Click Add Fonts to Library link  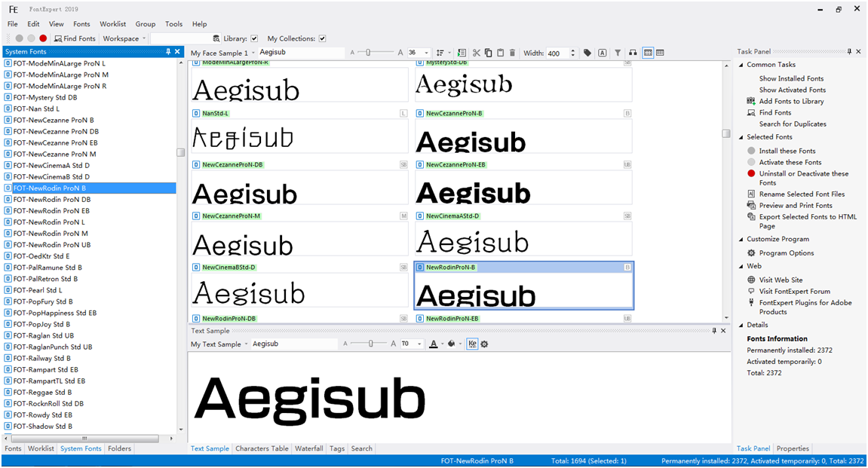coord(792,101)
